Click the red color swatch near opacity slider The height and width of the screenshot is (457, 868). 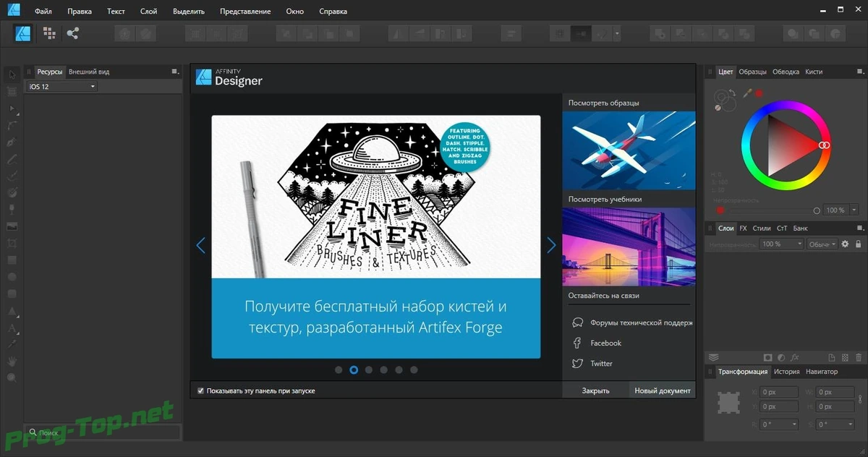[720, 210]
